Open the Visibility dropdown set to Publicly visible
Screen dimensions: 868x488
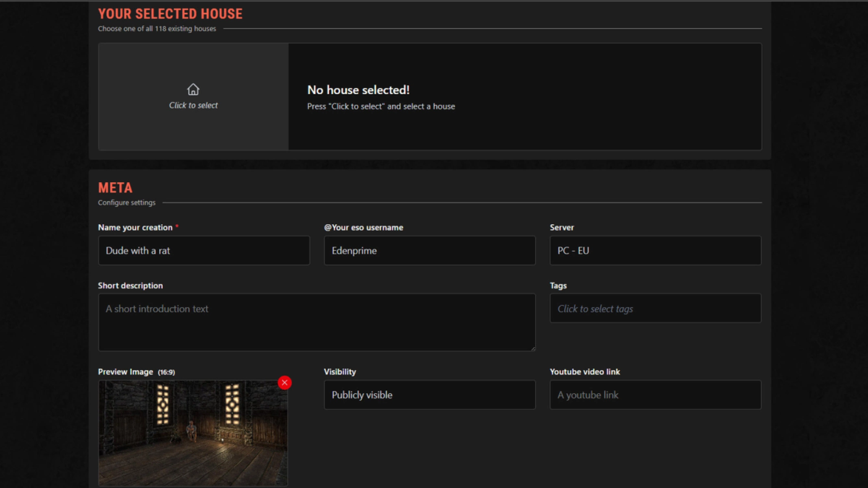pos(430,394)
